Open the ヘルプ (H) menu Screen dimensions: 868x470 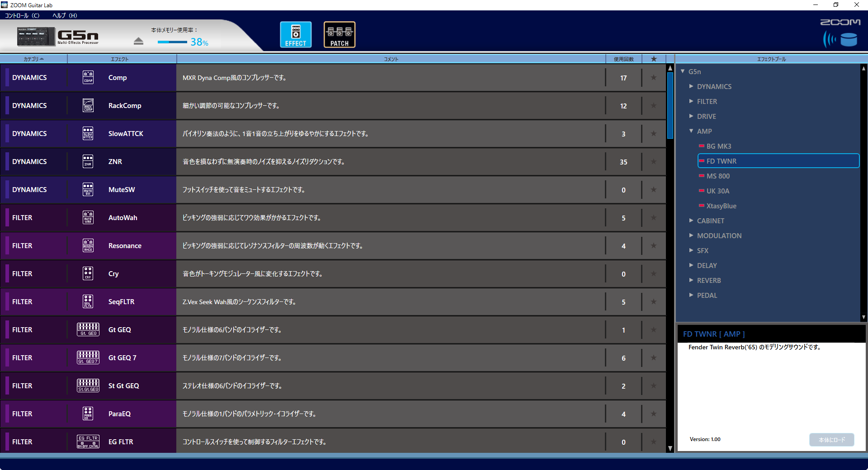(x=65, y=15)
